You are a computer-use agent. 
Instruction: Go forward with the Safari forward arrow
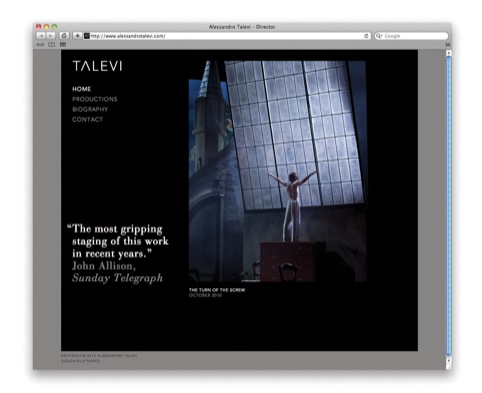click(50, 36)
